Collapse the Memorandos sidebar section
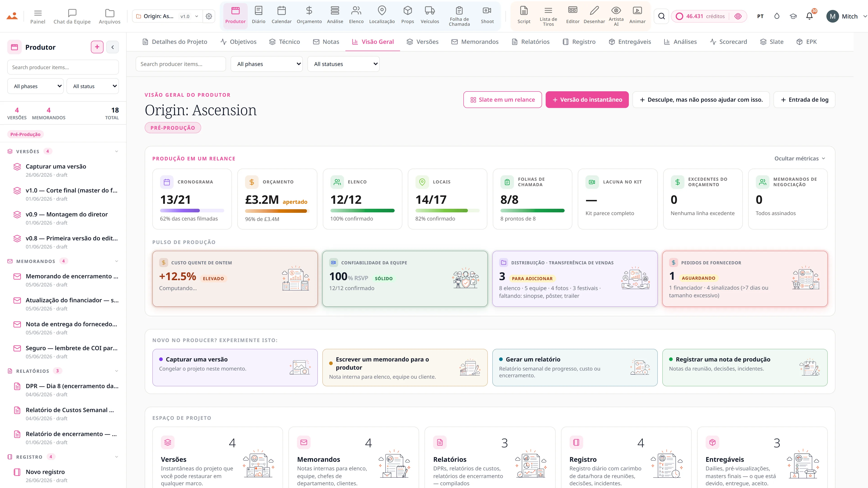The image size is (868, 488). pyautogui.click(x=117, y=261)
